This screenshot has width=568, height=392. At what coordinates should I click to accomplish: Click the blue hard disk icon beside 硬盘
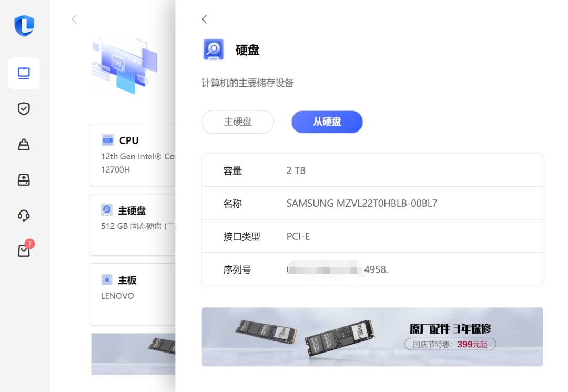click(214, 49)
